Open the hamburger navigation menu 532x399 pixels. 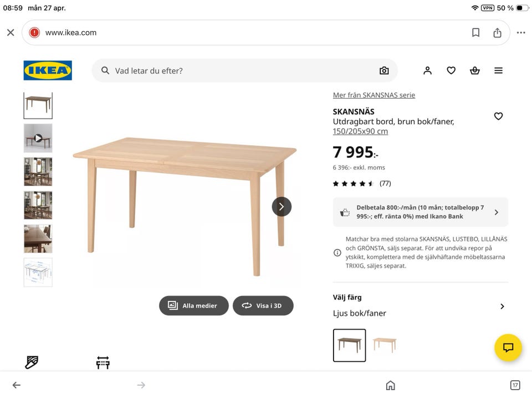point(498,70)
